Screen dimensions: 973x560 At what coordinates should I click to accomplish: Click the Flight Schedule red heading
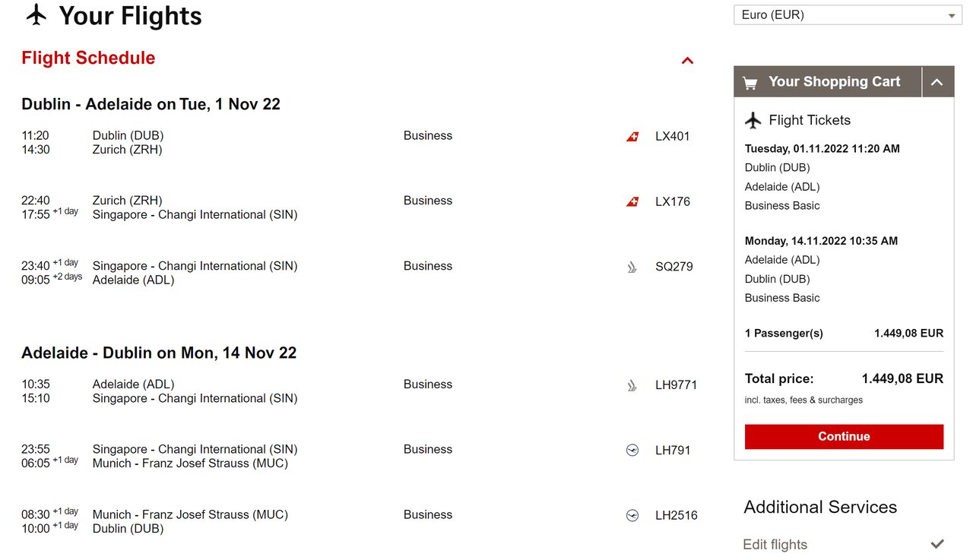[88, 59]
